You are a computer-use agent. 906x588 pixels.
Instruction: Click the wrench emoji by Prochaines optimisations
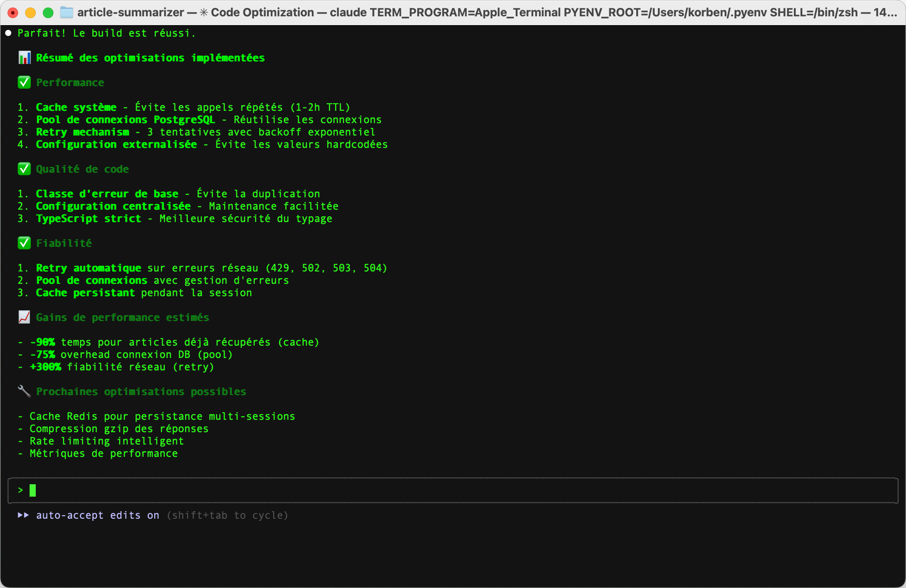point(24,391)
